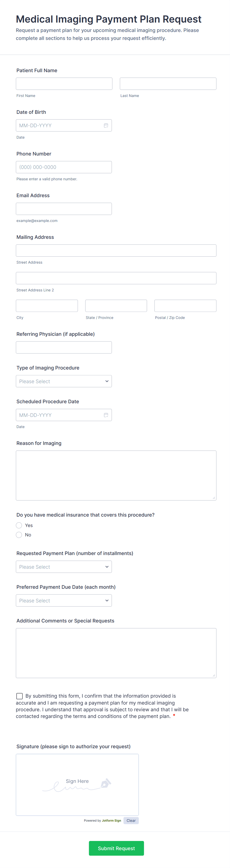Open the Preferred Payment Due Date dropdown

coord(64,600)
